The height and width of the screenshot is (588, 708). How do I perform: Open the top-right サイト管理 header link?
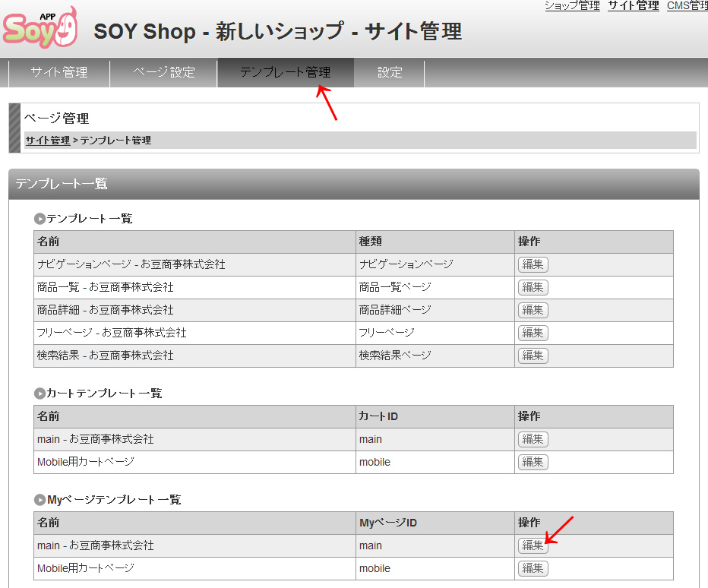[634, 5]
